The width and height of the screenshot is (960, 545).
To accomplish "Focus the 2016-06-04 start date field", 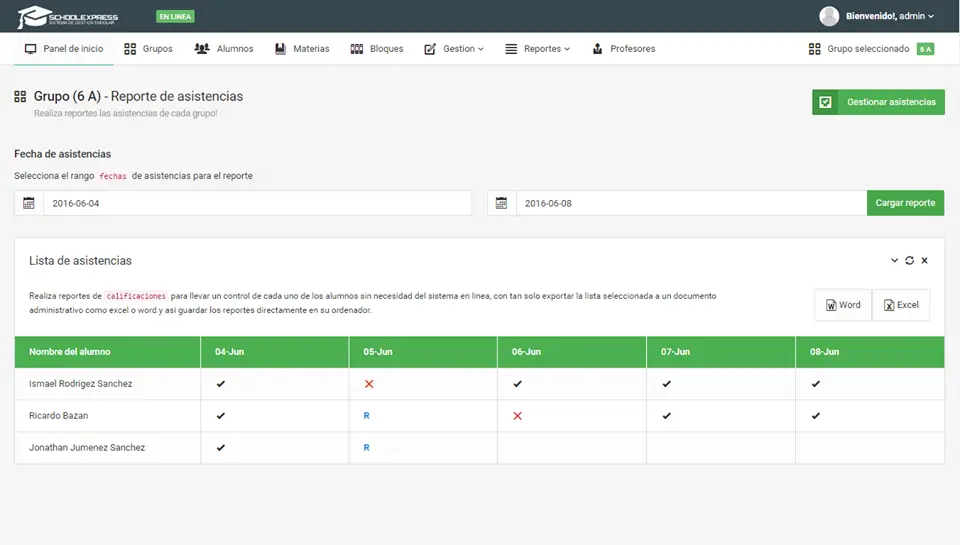I will tap(257, 203).
